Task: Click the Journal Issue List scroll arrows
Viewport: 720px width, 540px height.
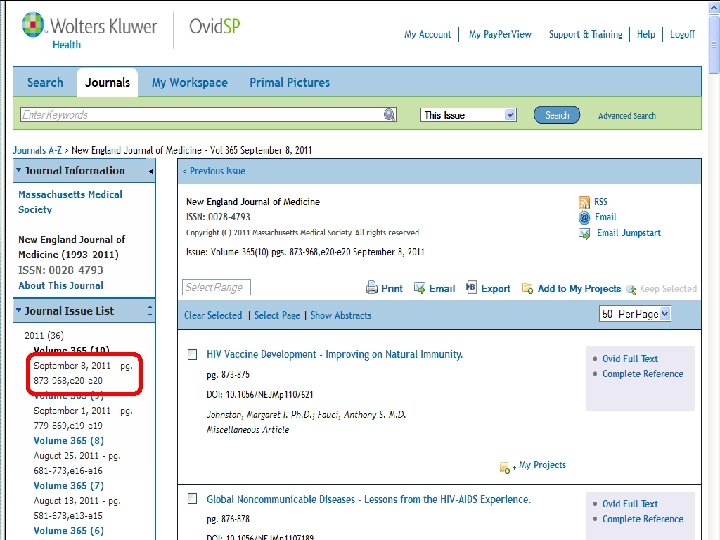Action: tap(150, 310)
